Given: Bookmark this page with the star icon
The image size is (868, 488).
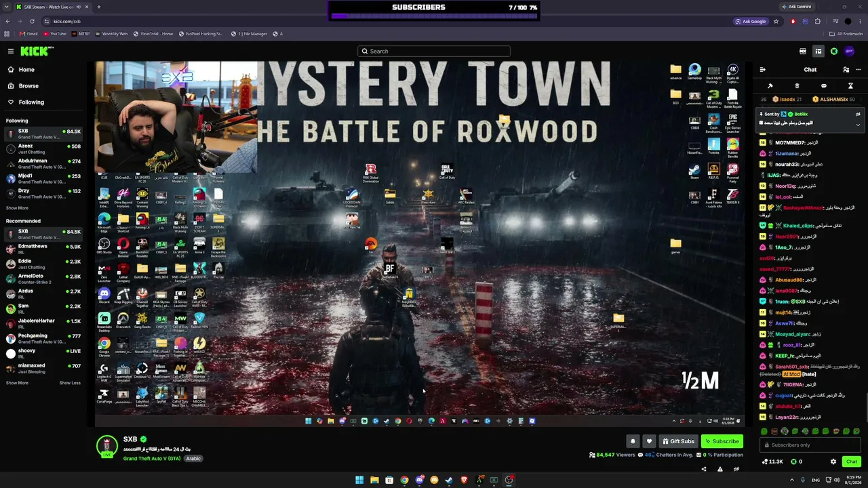Looking at the screenshot, I should coord(776,21).
